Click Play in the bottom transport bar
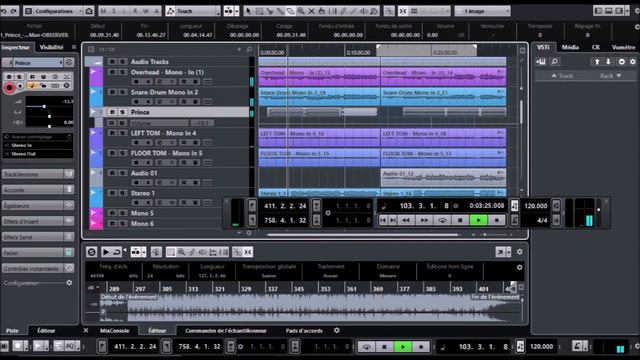This screenshot has height=360, width=640. coord(403,347)
